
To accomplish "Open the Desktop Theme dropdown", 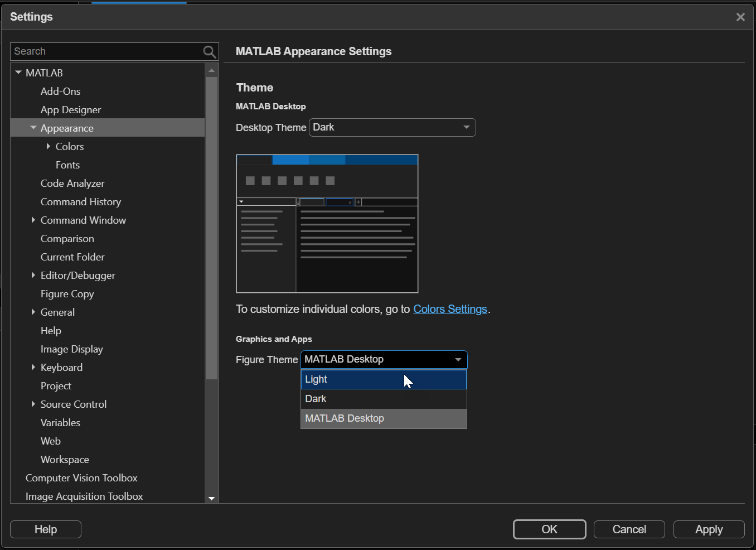I will 392,127.
